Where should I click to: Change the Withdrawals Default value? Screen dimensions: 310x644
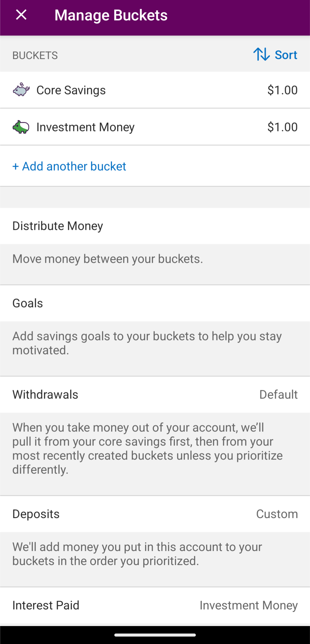278,394
